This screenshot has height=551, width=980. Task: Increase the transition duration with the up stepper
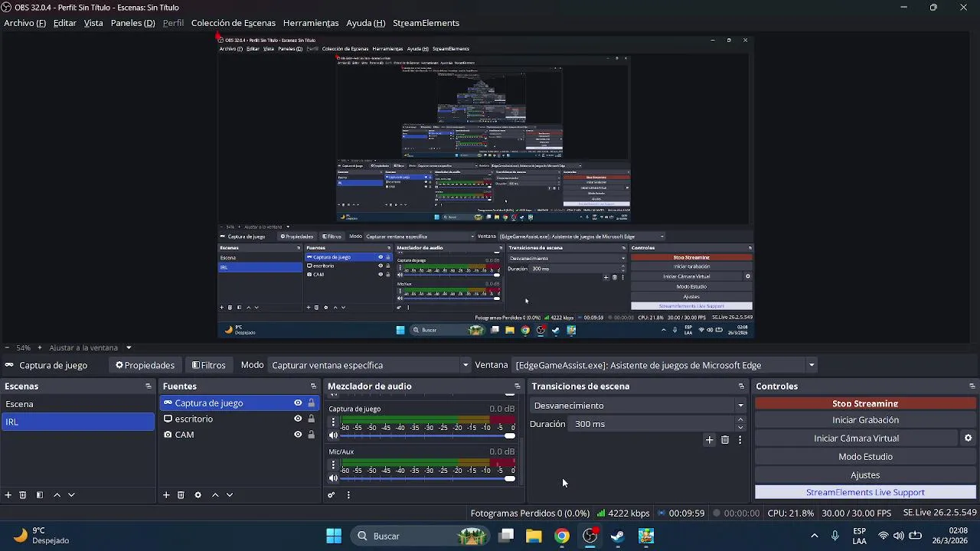click(x=740, y=420)
